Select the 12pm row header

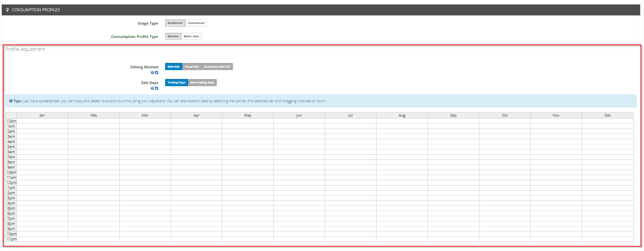point(11,183)
